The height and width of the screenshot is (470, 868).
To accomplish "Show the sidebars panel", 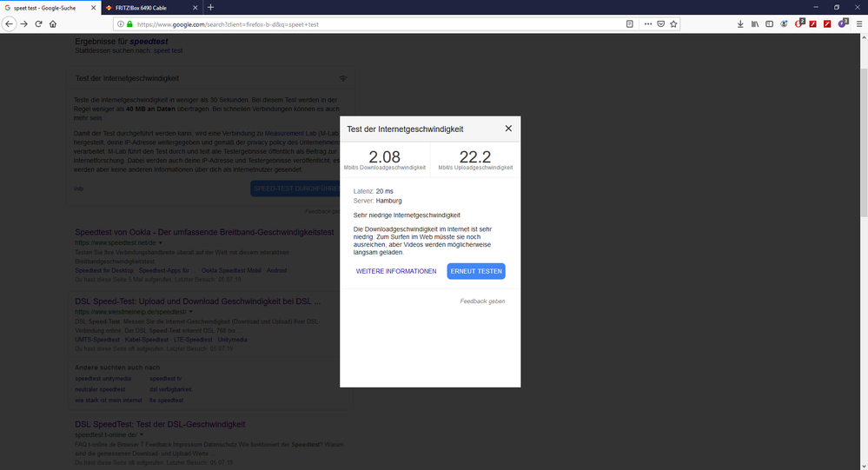I will coord(770,24).
